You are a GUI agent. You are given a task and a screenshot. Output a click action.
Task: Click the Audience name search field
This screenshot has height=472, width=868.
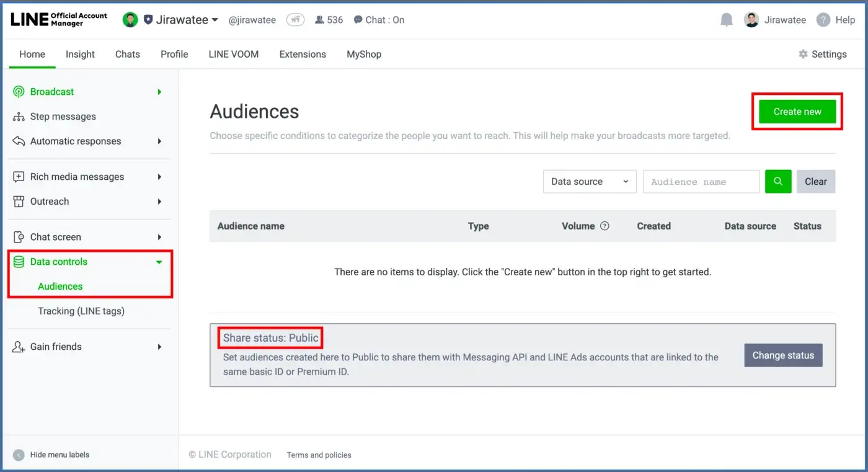point(701,182)
